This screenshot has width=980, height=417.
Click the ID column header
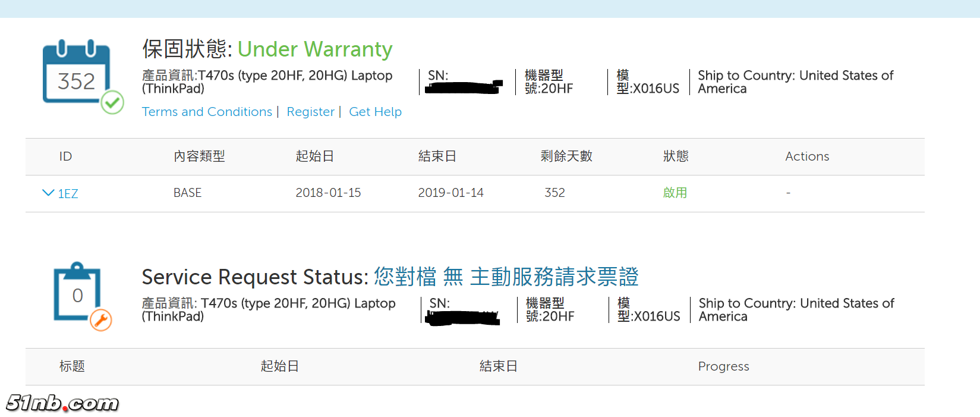(x=65, y=156)
